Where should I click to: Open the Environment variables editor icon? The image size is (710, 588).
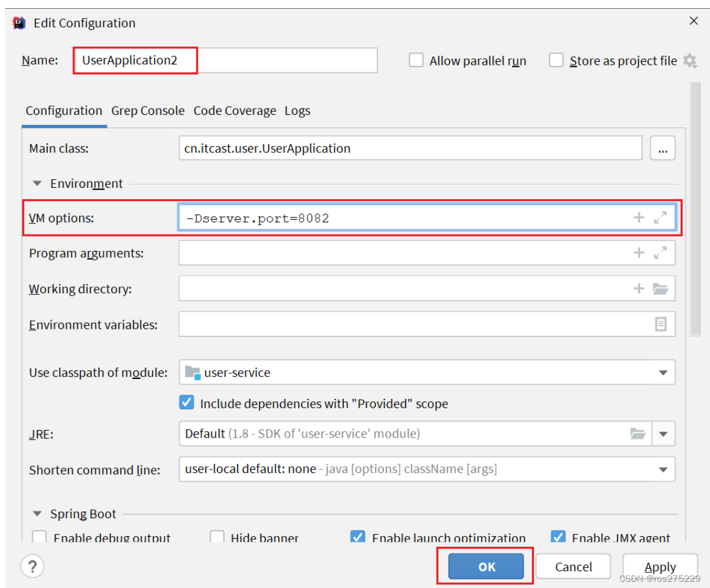(x=661, y=324)
